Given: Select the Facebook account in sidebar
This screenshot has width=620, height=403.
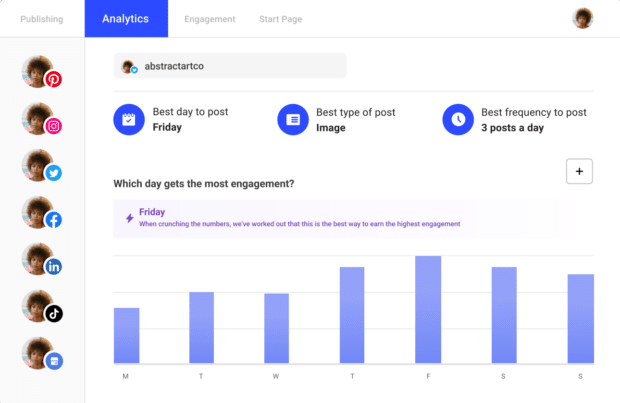Looking at the screenshot, I should point(41,213).
